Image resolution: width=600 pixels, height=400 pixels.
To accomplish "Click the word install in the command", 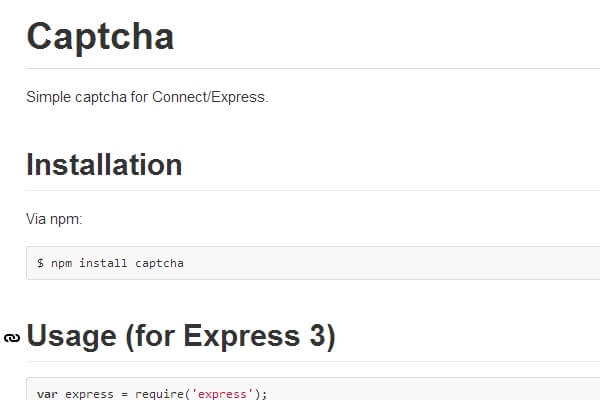I will click(x=104, y=263).
